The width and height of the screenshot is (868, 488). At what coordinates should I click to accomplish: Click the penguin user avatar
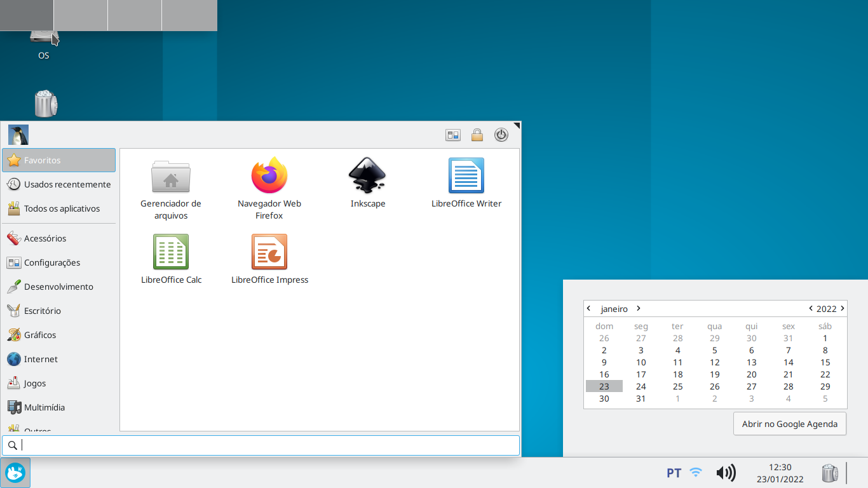click(x=18, y=135)
